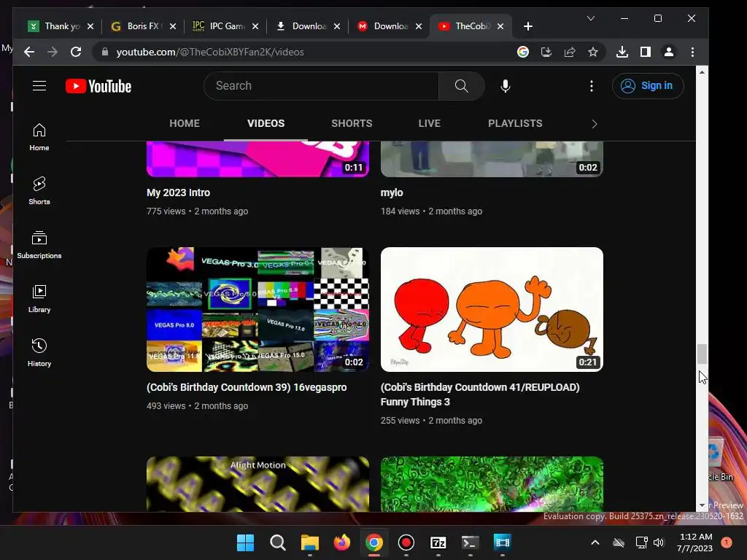Open Shorts in the sidebar
Image resolution: width=747 pixels, height=560 pixels.
(x=39, y=191)
